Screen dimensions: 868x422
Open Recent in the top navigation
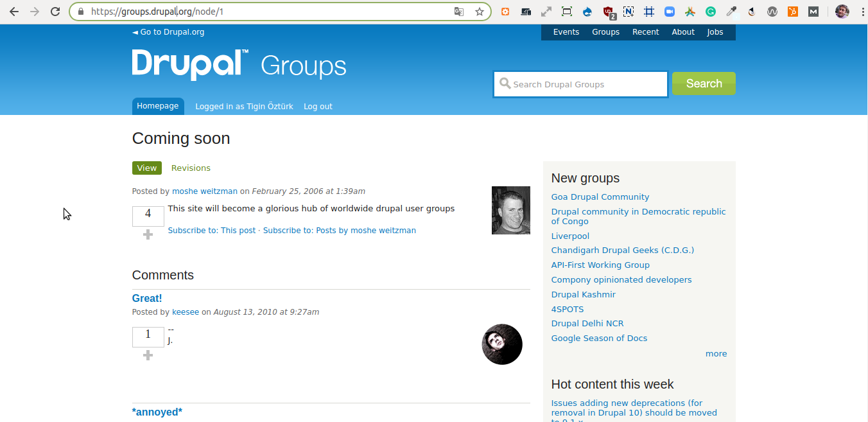point(646,32)
